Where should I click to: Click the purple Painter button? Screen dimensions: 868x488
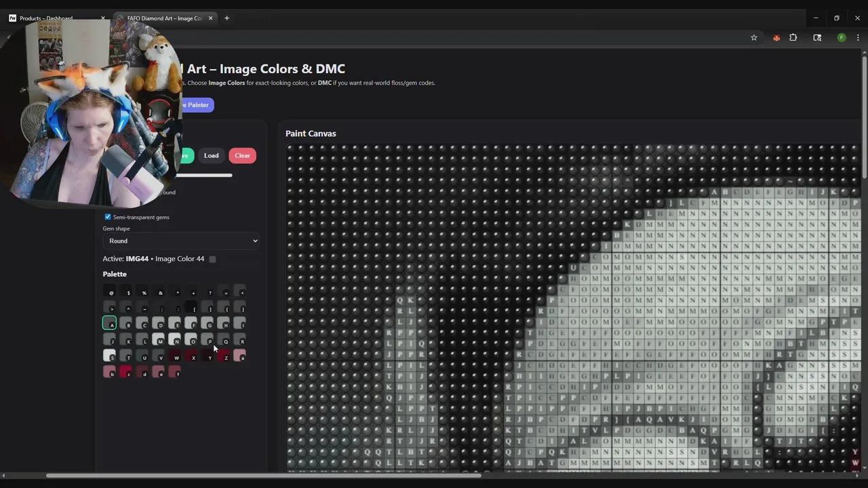coord(197,105)
